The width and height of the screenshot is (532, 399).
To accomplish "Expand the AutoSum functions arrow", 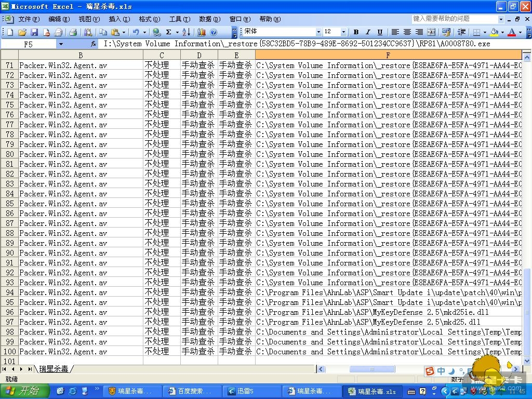I will [177, 32].
